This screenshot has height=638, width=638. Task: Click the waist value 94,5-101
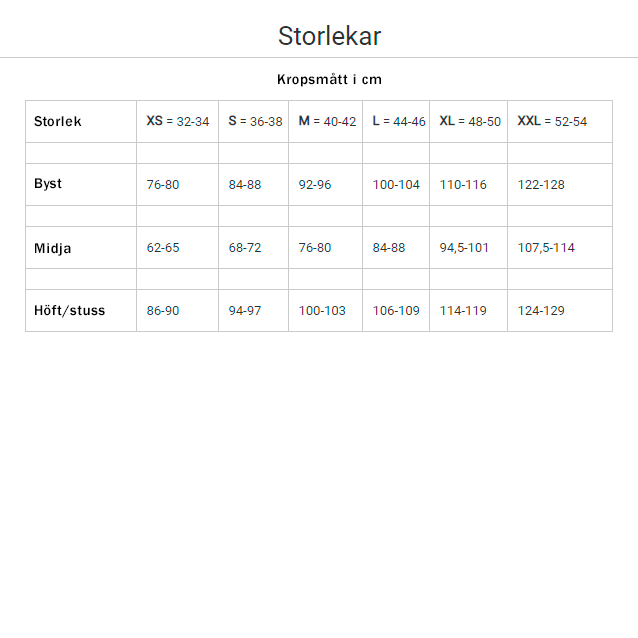(464, 248)
